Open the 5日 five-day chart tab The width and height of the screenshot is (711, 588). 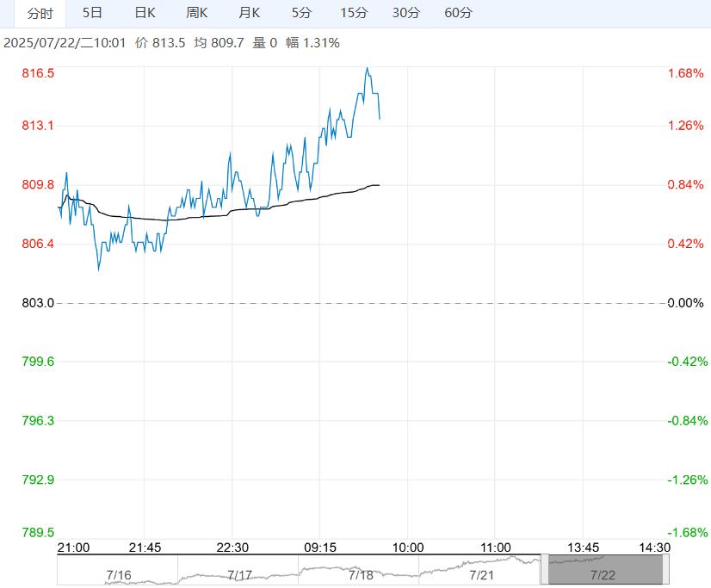(92, 13)
